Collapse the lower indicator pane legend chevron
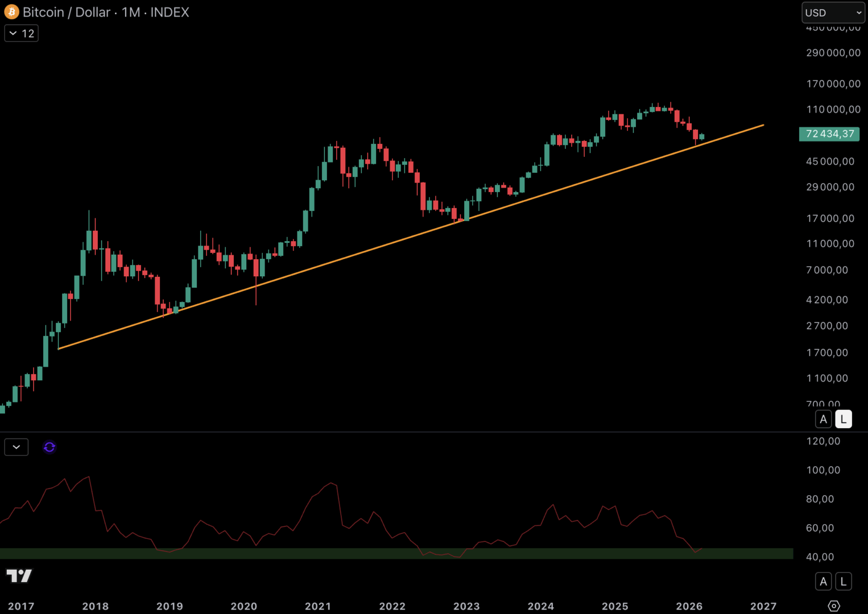 [16, 447]
